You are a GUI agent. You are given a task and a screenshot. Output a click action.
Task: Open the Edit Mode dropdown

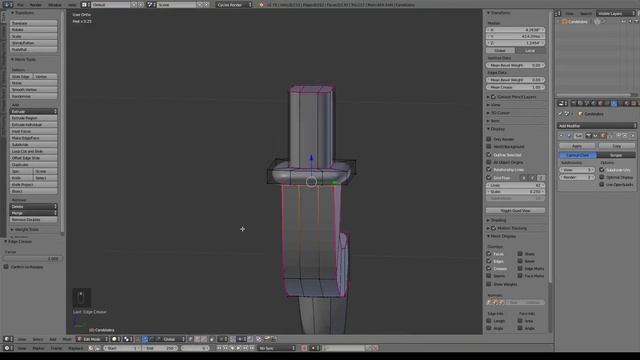coord(93,339)
